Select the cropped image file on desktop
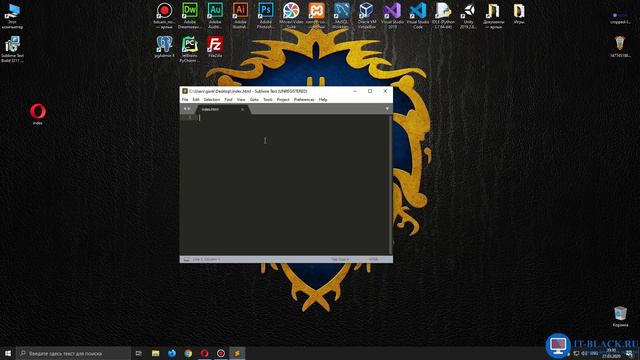The height and width of the screenshot is (360, 640). (620, 17)
